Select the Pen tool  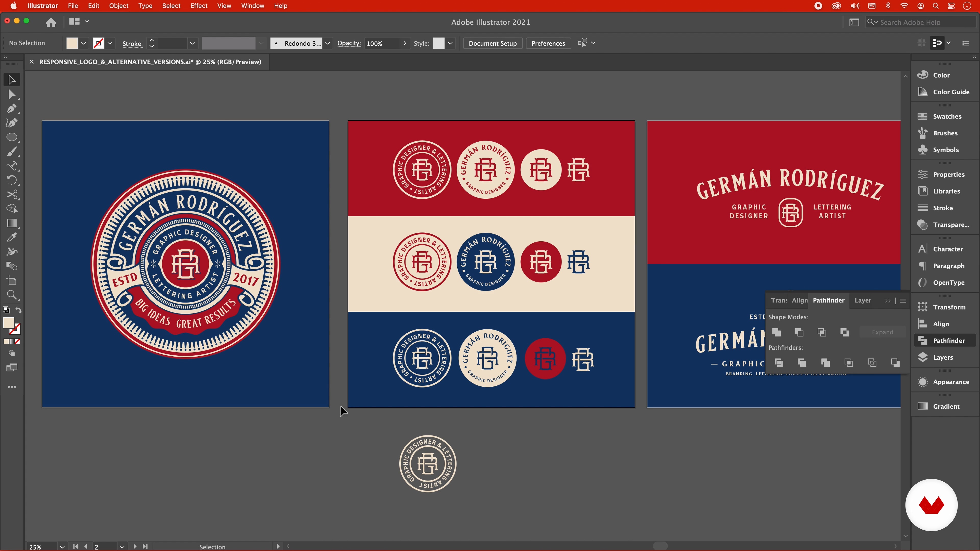12,109
